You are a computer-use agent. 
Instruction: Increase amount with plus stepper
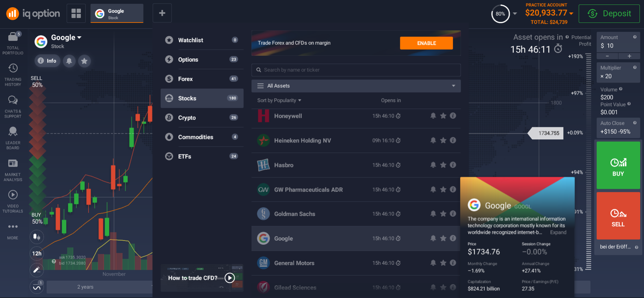pyautogui.click(x=629, y=56)
